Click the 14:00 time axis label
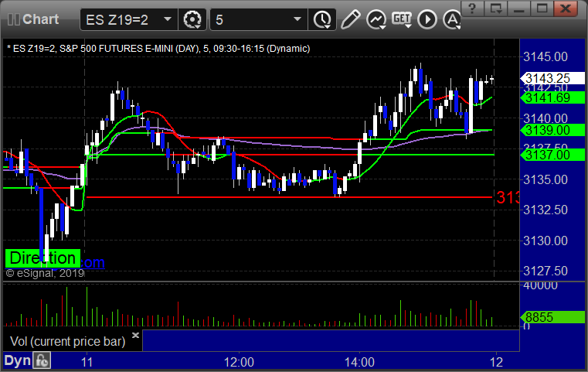The width and height of the screenshot is (588, 372). click(x=359, y=362)
